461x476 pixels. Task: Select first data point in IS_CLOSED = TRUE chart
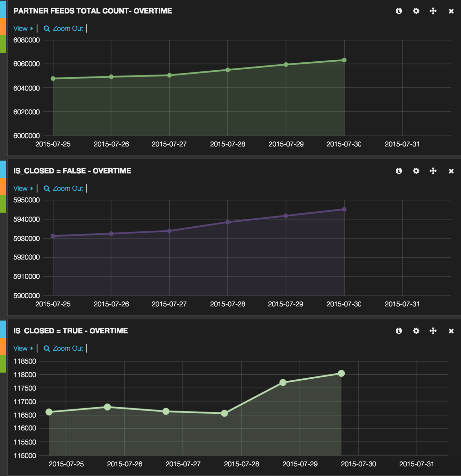point(49,412)
